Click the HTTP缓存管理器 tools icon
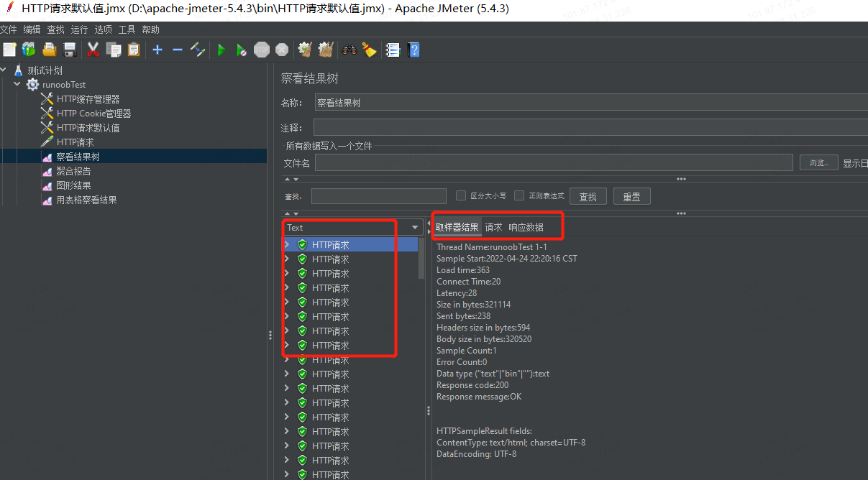Image resolution: width=868 pixels, height=480 pixels. [x=47, y=99]
